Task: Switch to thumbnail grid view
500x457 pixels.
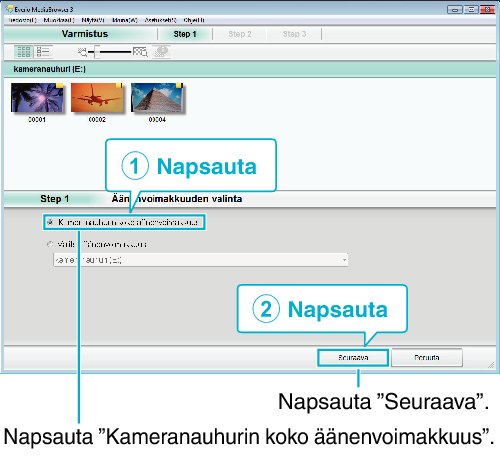Action: [x=24, y=52]
